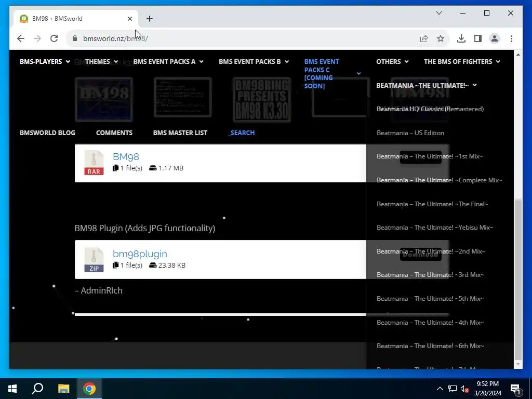Open File Explorer from the taskbar
Image resolution: width=532 pixels, height=399 pixels.
[63, 389]
